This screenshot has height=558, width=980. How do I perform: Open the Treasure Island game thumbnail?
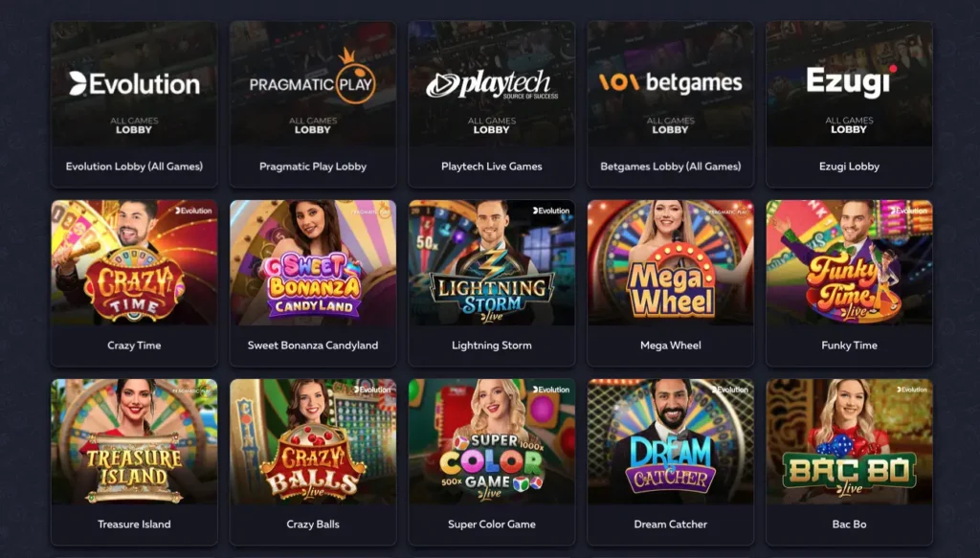[134, 442]
